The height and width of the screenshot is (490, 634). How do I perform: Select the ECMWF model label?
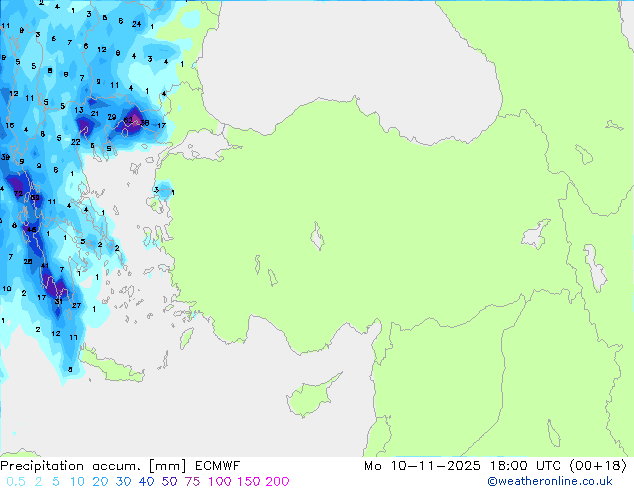coord(218,466)
